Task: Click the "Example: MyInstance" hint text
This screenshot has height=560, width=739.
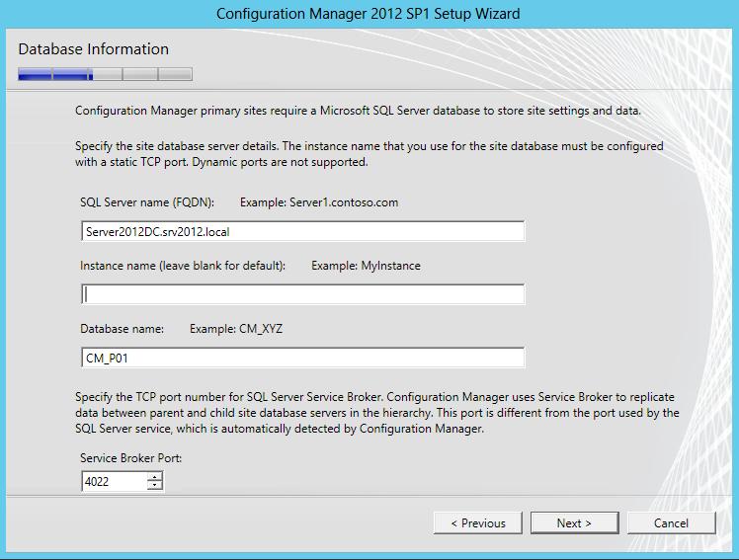Action: tap(366, 266)
